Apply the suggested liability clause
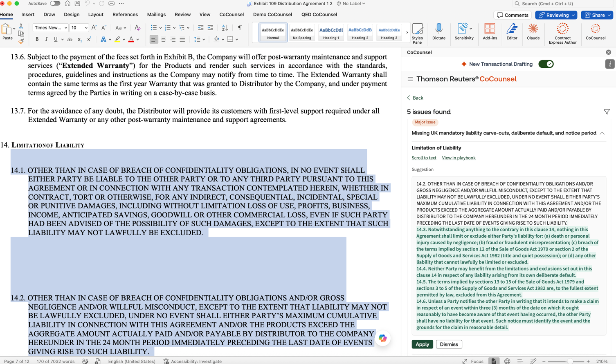This screenshot has width=616, height=364. tap(422, 344)
